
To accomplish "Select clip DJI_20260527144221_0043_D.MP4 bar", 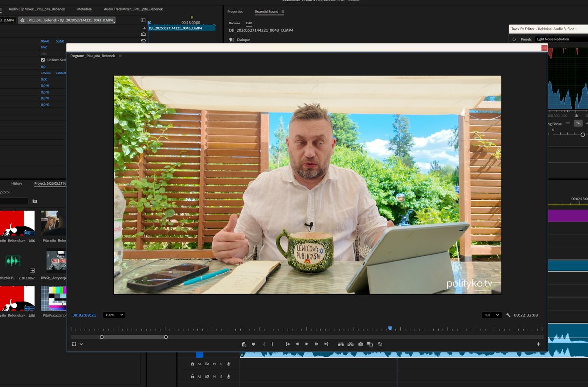I will [182, 28].
